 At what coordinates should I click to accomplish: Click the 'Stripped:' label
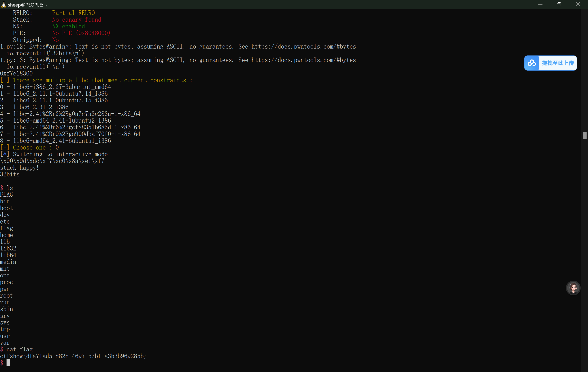coord(27,40)
